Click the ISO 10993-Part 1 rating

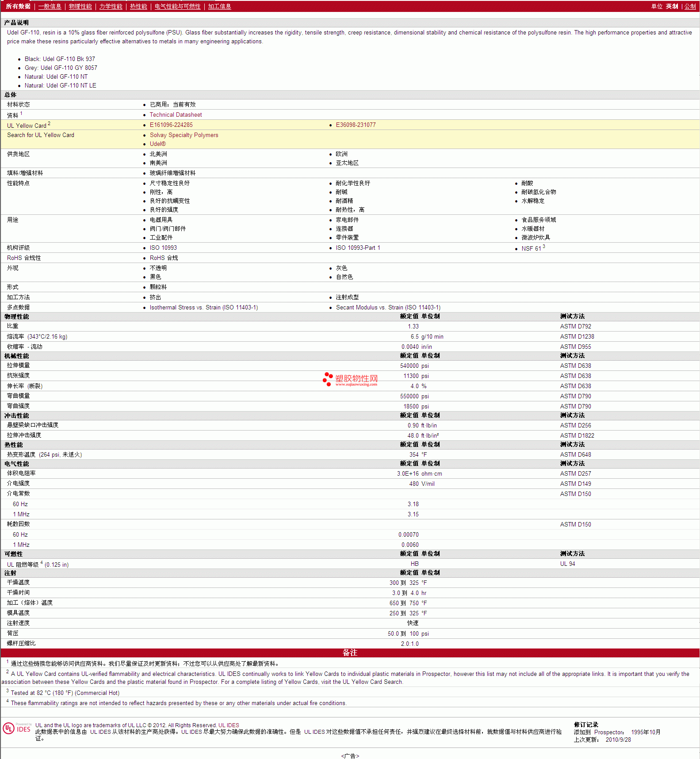358,248
